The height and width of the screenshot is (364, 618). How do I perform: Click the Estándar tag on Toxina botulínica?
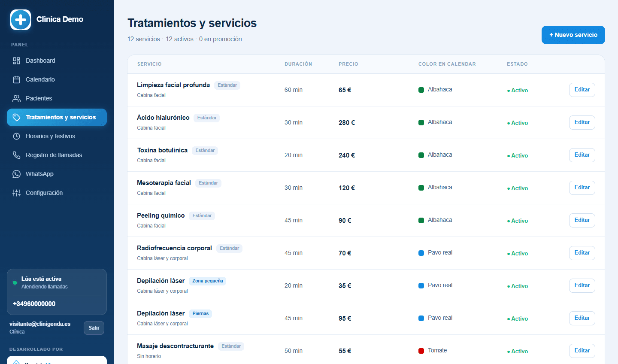(205, 150)
